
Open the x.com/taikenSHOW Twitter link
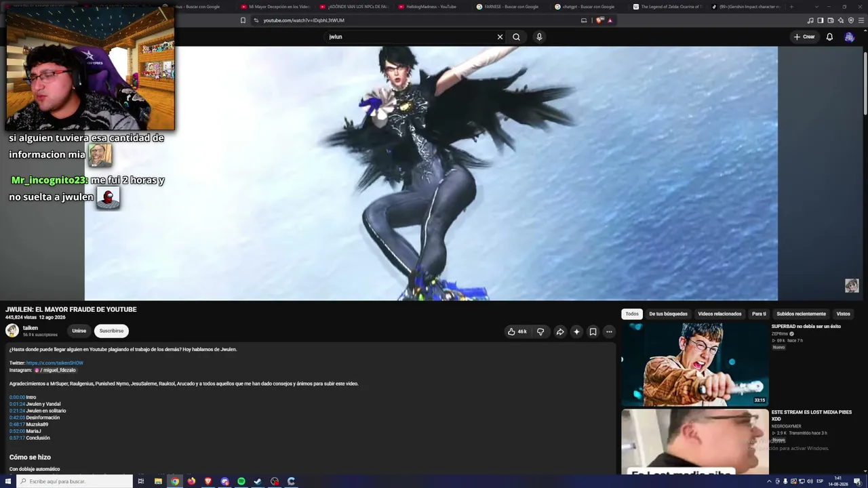(x=55, y=363)
